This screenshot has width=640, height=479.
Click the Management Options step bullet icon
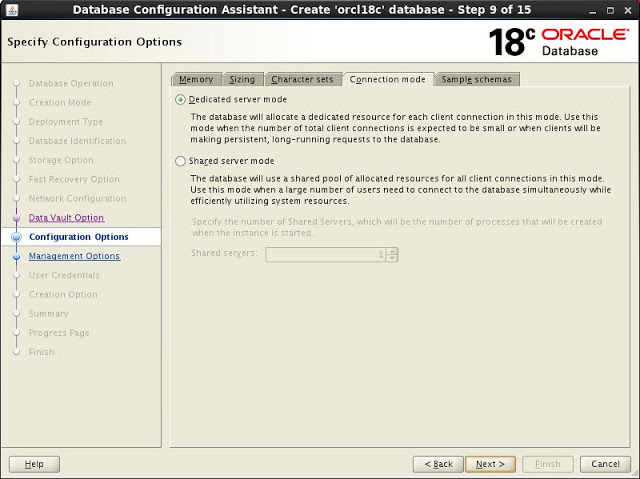17,257
